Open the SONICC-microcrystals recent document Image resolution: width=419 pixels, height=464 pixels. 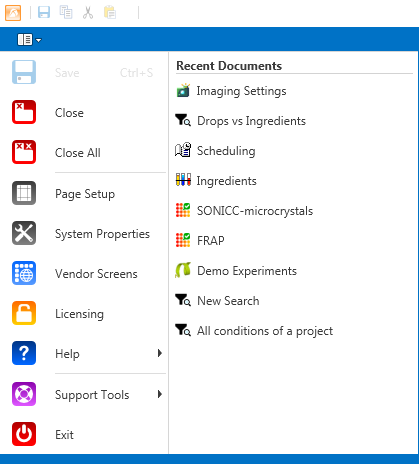pyautogui.click(x=244, y=211)
